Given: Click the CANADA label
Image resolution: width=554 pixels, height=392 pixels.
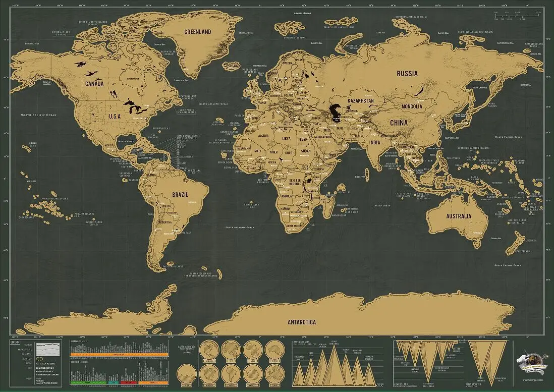Looking at the screenshot, I should pyautogui.click(x=94, y=84).
